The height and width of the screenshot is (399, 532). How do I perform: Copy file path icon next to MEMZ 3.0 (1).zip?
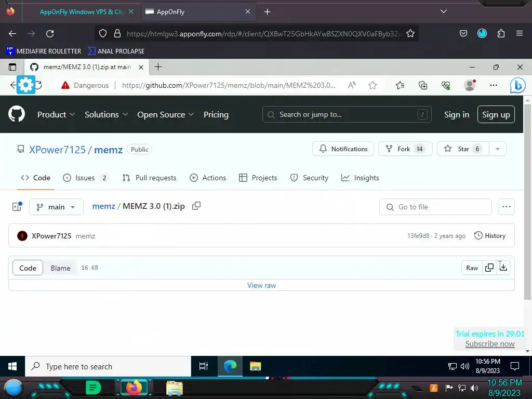[196, 206]
